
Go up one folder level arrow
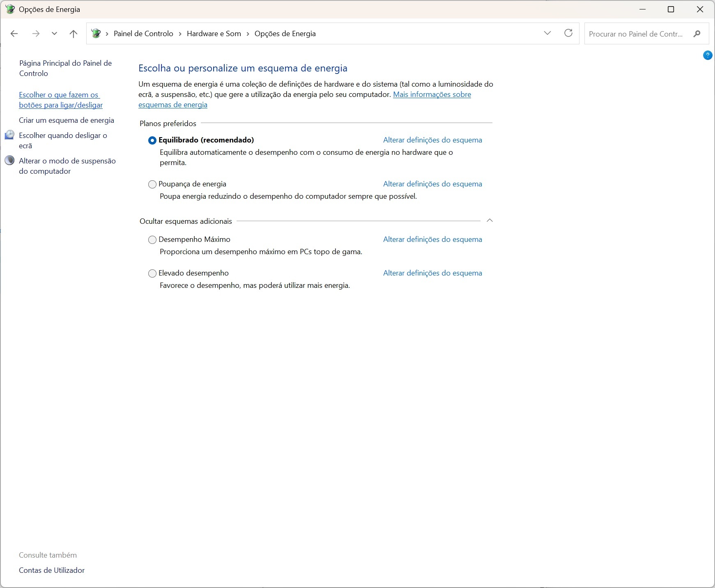74,34
